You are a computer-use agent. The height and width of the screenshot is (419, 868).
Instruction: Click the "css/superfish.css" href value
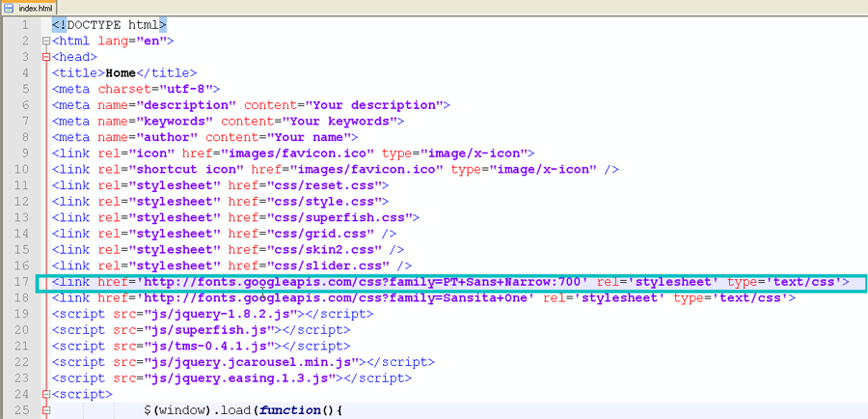click(339, 218)
